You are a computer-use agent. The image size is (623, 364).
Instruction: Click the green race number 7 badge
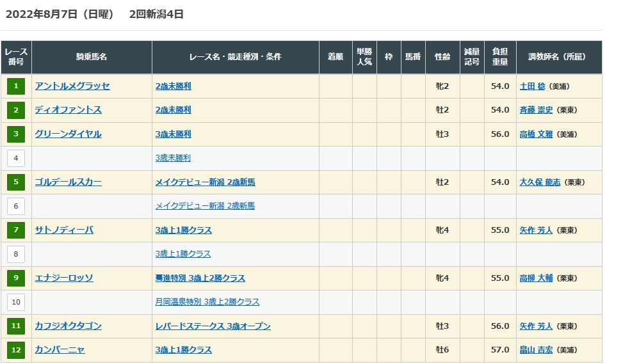coord(16,230)
